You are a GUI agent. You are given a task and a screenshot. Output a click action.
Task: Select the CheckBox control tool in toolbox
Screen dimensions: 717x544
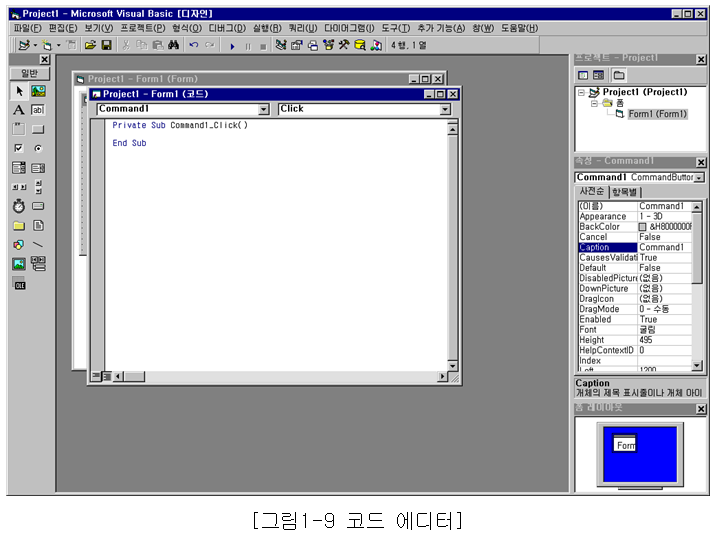[19, 149]
